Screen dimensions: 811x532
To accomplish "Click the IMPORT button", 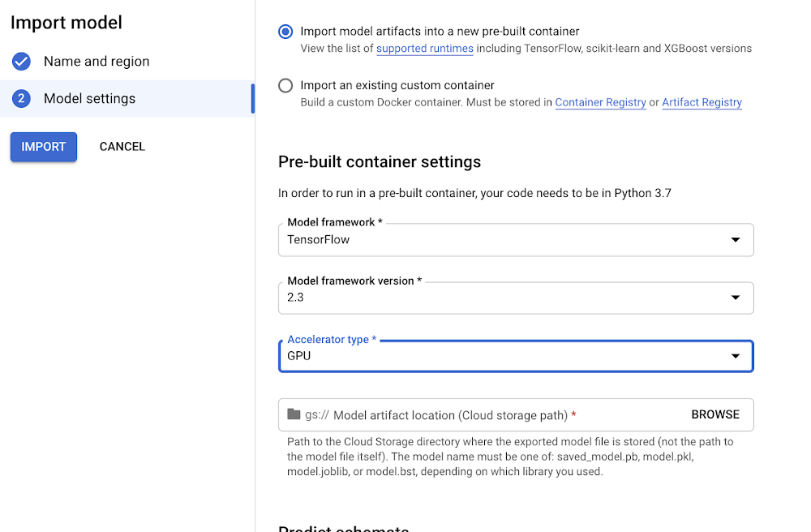I will click(x=44, y=147).
